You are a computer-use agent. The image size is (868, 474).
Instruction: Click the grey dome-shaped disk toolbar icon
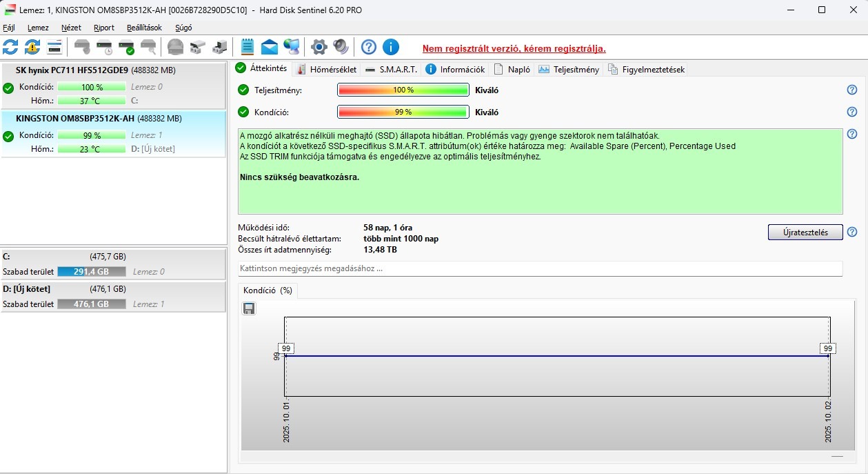[175, 47]
